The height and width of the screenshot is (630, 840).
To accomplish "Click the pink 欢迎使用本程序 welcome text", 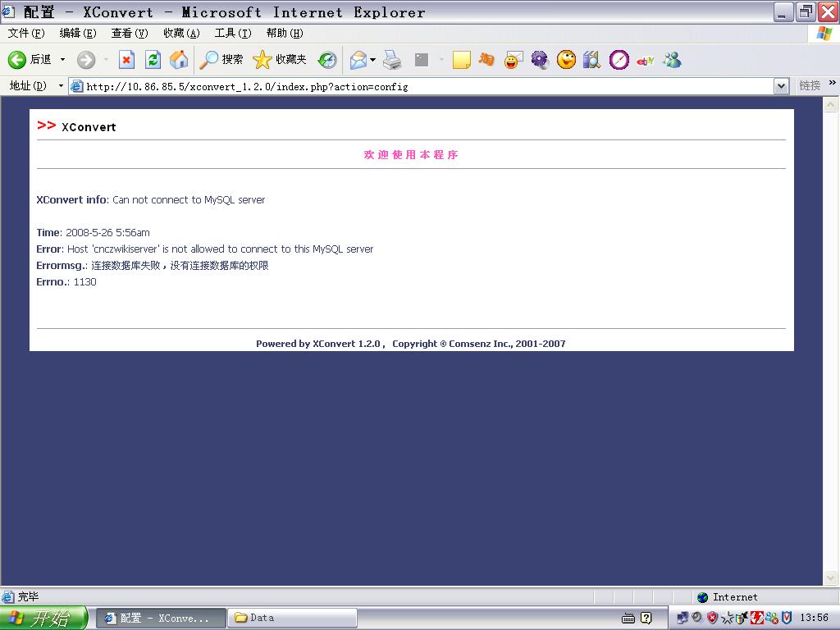I will [x=411, y=155].
